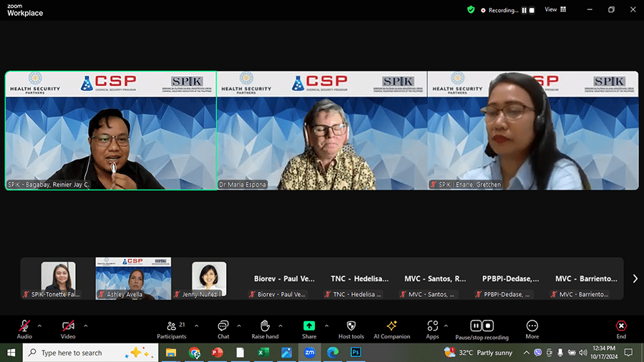Open the Windows Start menu

pyautogui.click(x=11, y=353)
